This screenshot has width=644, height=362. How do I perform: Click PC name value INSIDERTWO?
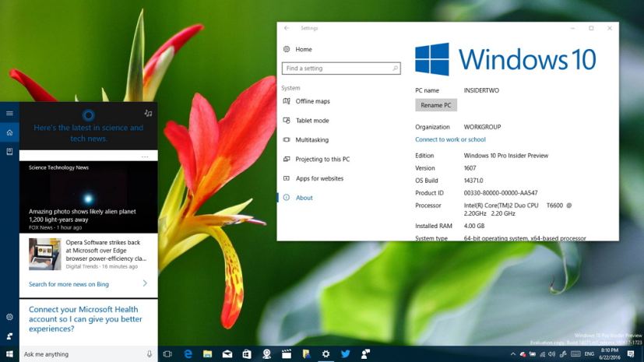click(481, 90)
